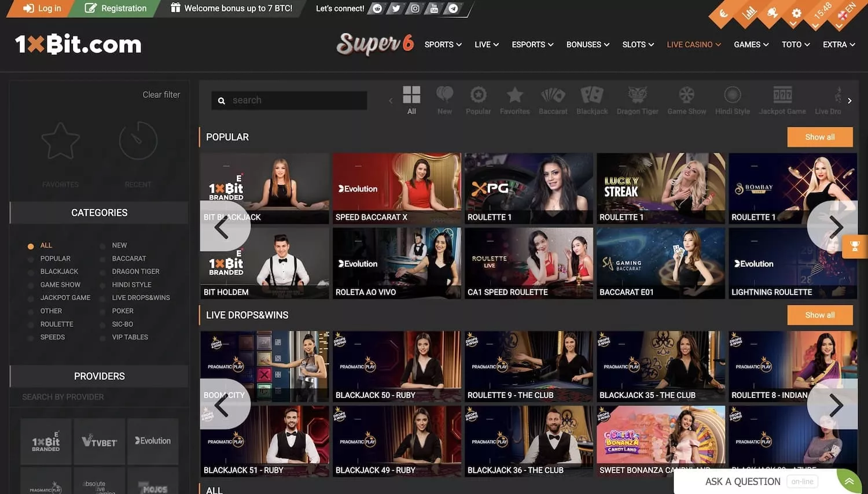Choose the Live Drops&Wins category option
This screenshot has height=494, width=868.
pyautogui.click(x=141, y=298)
